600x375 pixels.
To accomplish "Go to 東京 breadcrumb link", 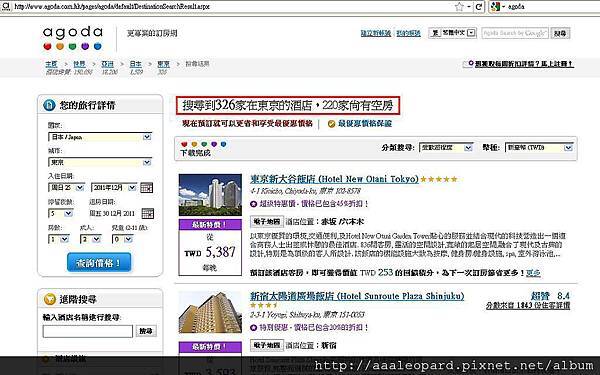I will point(163,64).
